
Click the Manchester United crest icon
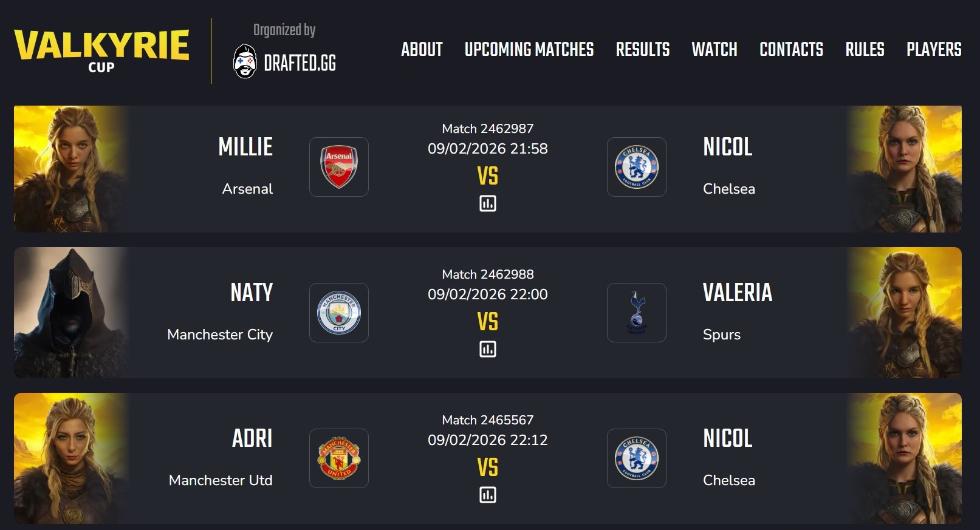point(339,458)
